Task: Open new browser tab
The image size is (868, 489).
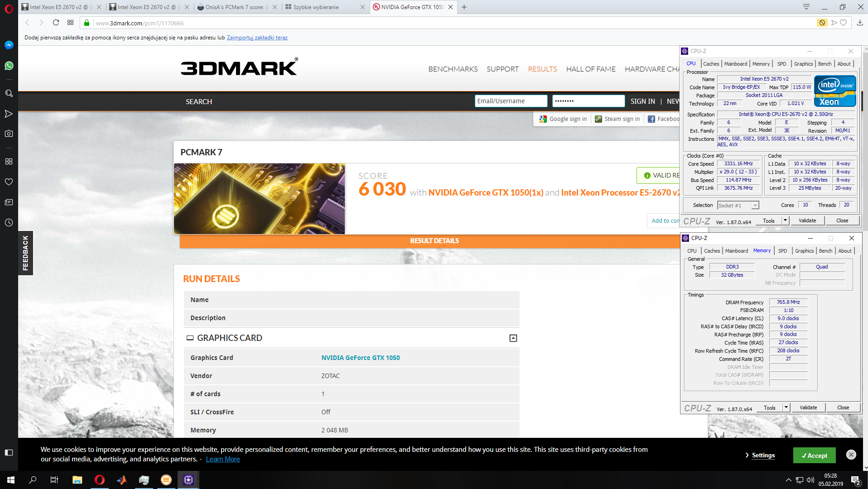Action: tap(464, 7)
